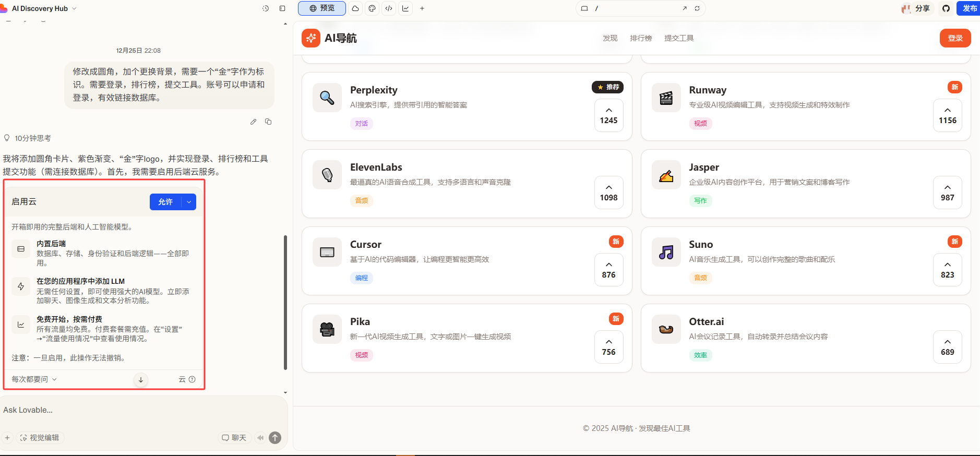Open the analytics chart icon
This screenshot has width=980, height=456.
405,8
